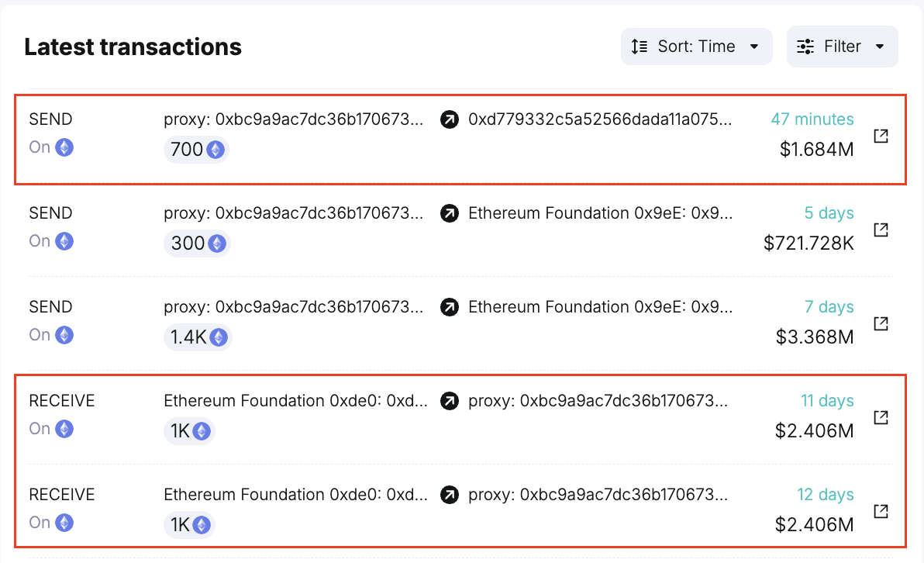Screen dimensions: 924x563
Task: Expand the Sort: Time dropdown arrow
Action: click(754, 47)
